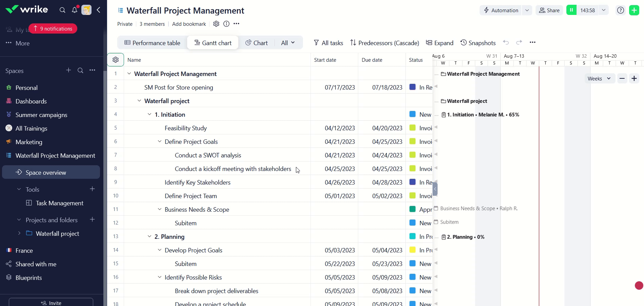
Task: Pause the running timer
Action: point(571,10)
